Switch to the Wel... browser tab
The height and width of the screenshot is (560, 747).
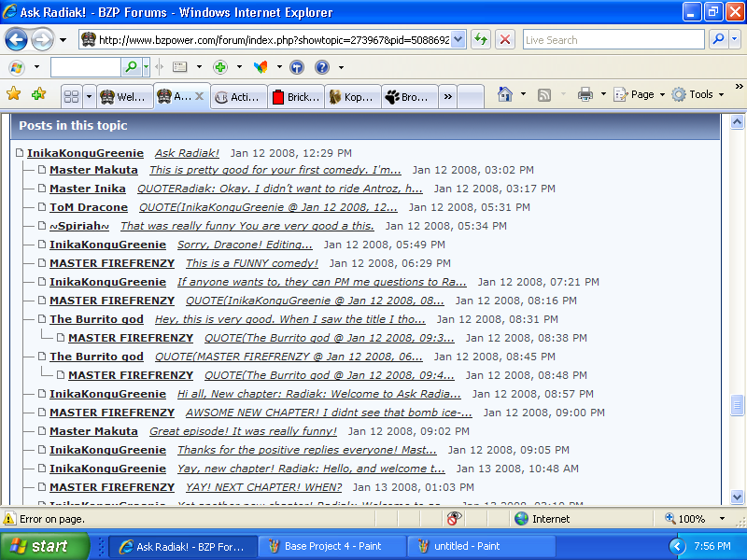[x=125, y=97]
